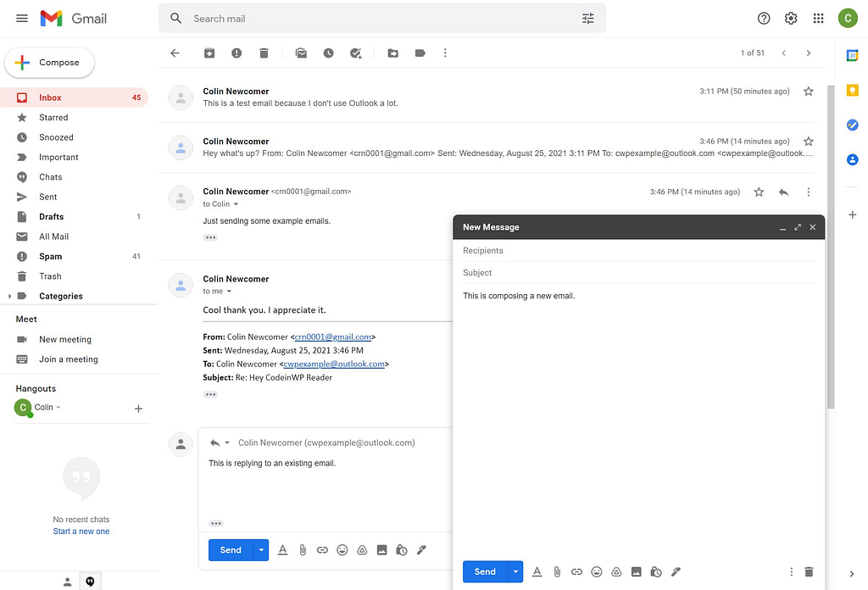This screenshot has height=590, width=868.
Task: Attach files in the New Message window
Action: point(557,571)
